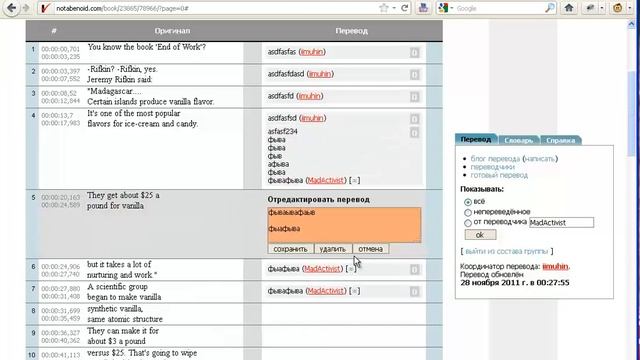Click original text 'They can make it for'
Screen dimensions: 640x360
click(x=123, y=331)
